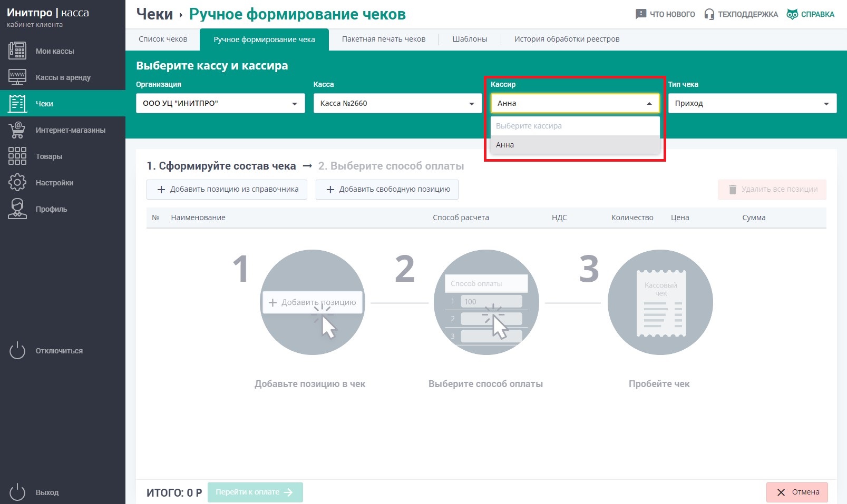
Task: Click Добавить позицию из справочника button
Action: point(227,190)
